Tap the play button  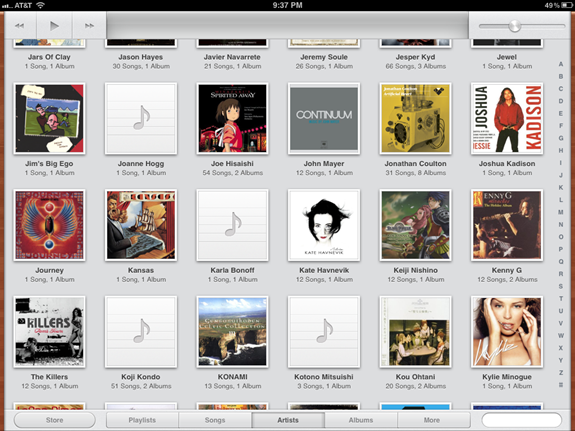click(x=54, y=26)
